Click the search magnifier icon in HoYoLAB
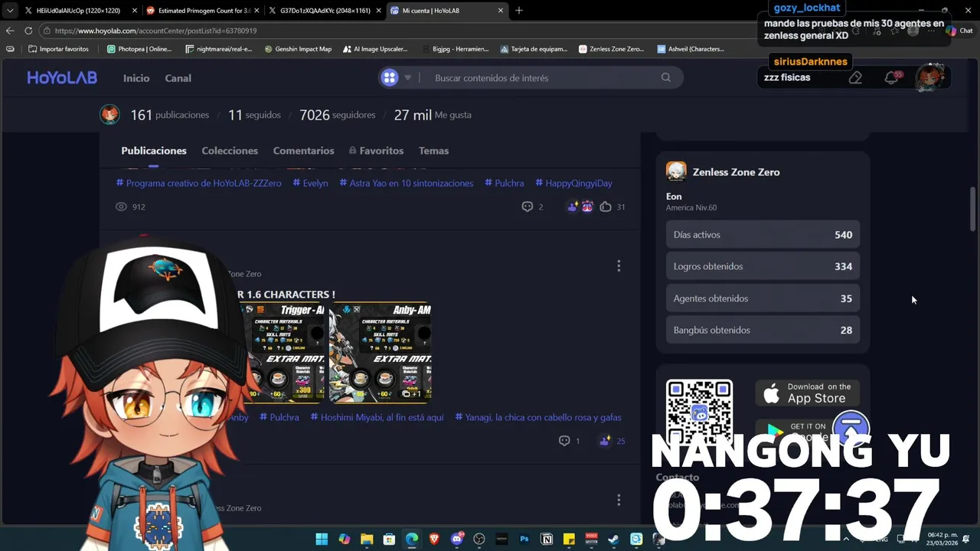This screenshot has height=551, width=980. tap(666, 77)
